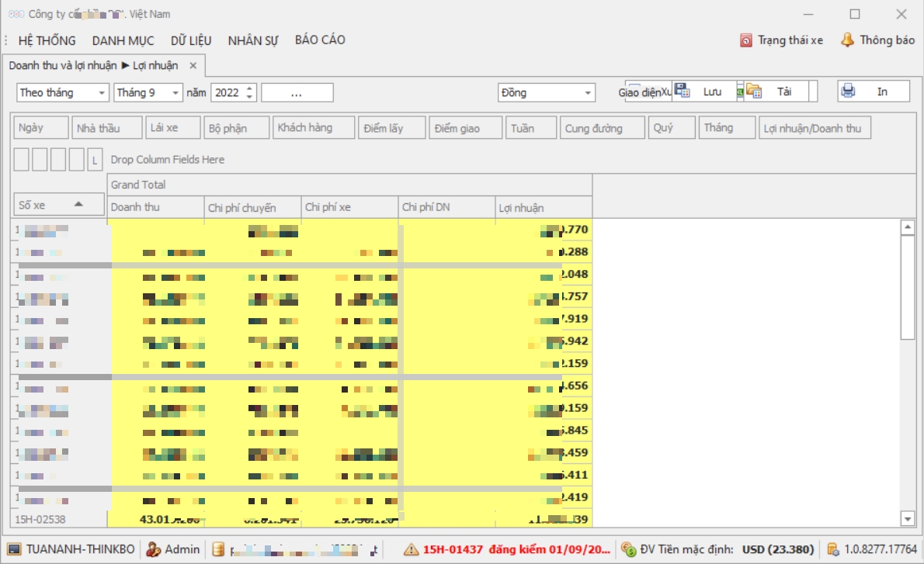Click the Bộ phận pivot filter field

click(236, 128)
